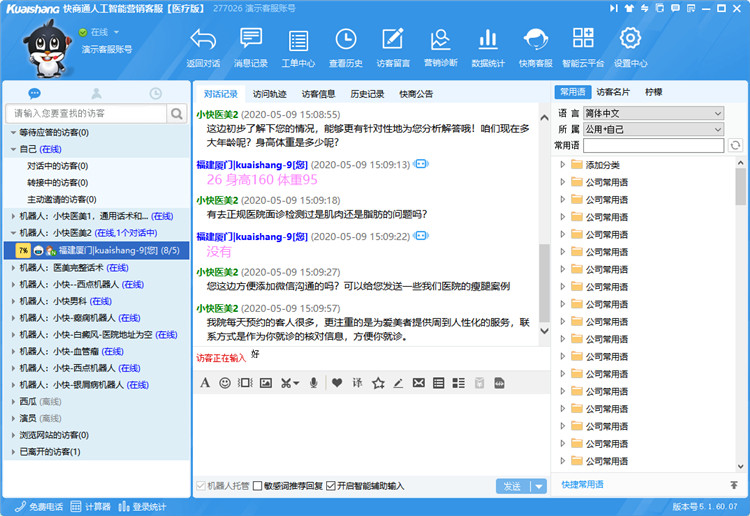Search visitors with the magnifier icon
The image size is (750, 516).
click(x=178, y=113)
